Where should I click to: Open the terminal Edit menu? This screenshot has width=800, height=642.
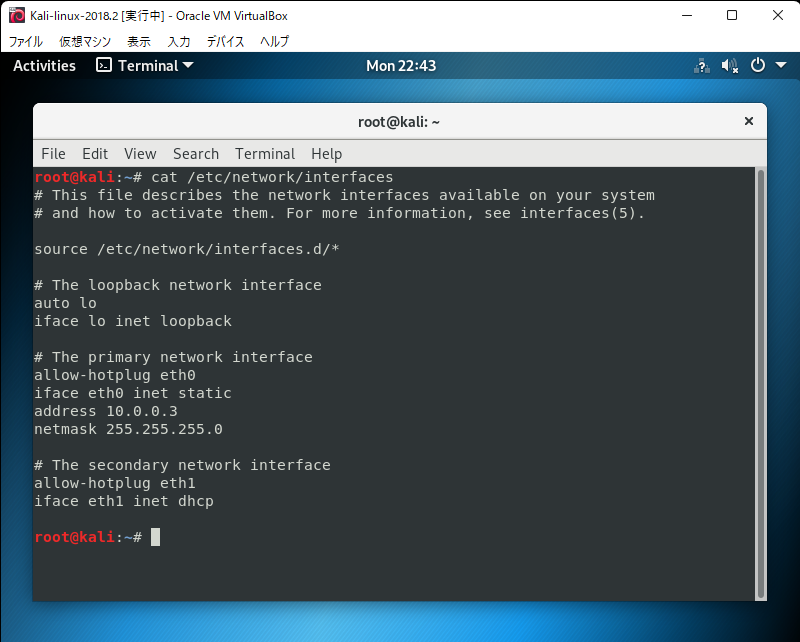95,154
